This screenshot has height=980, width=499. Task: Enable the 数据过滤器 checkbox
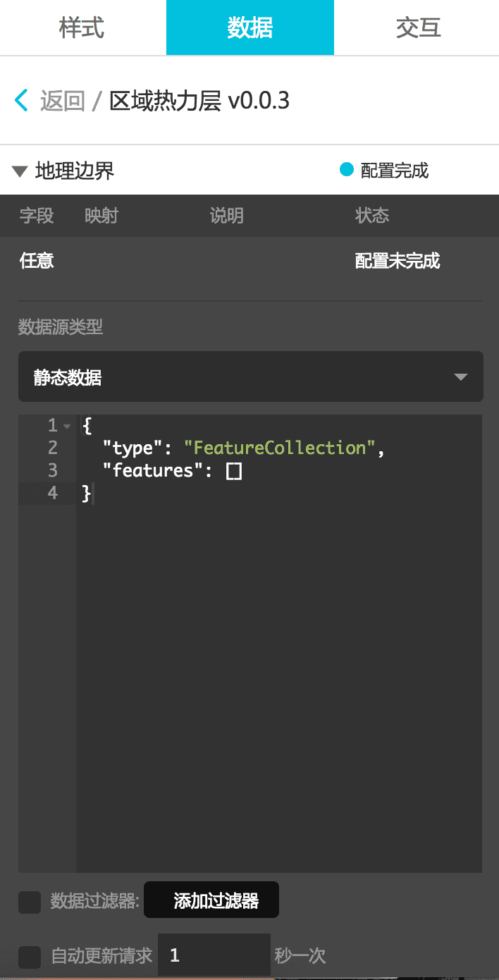click(30, 902)
